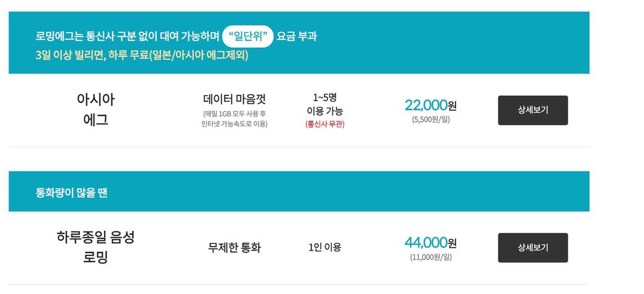
Task: Click the 44,000원 price
Action: tap(430, 243)
